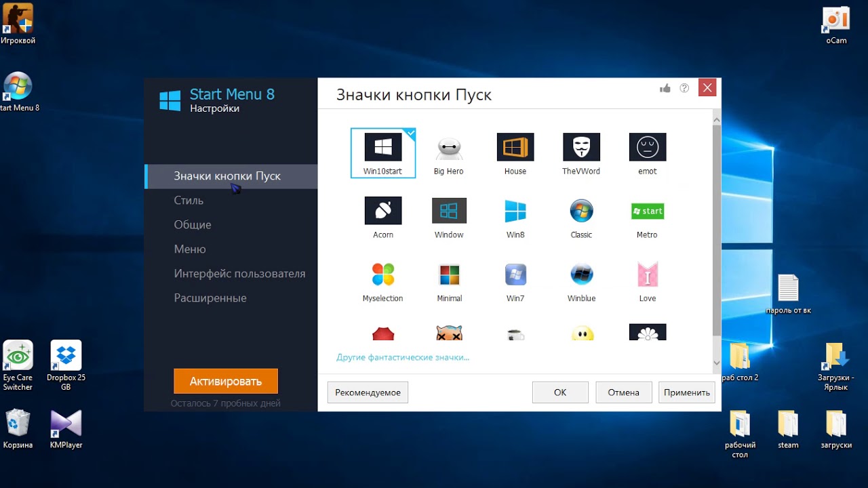Open the Игроквой desktop shortcut
This screenshot has width=868, height=488.
coord(18,24)
